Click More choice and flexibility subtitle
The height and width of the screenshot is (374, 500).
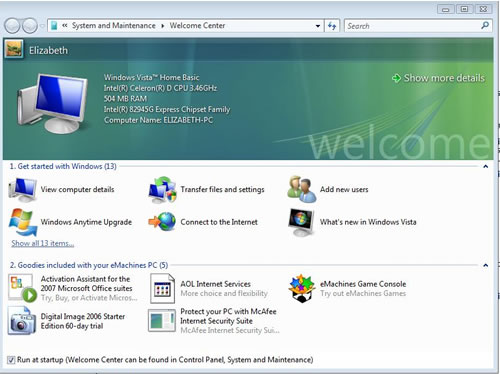[x=224, y=293]
